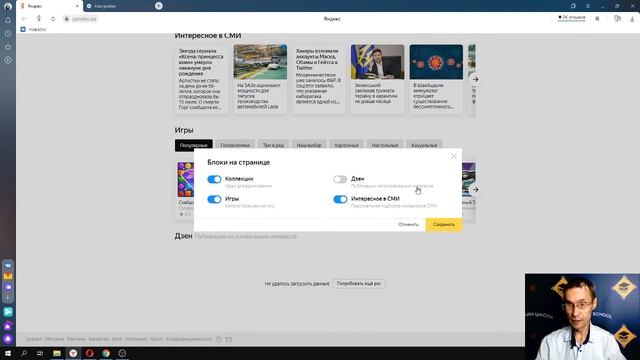Open the orange mail sidebar icon
The height and width of the screenshot is (360, 640).
(8, 276)
